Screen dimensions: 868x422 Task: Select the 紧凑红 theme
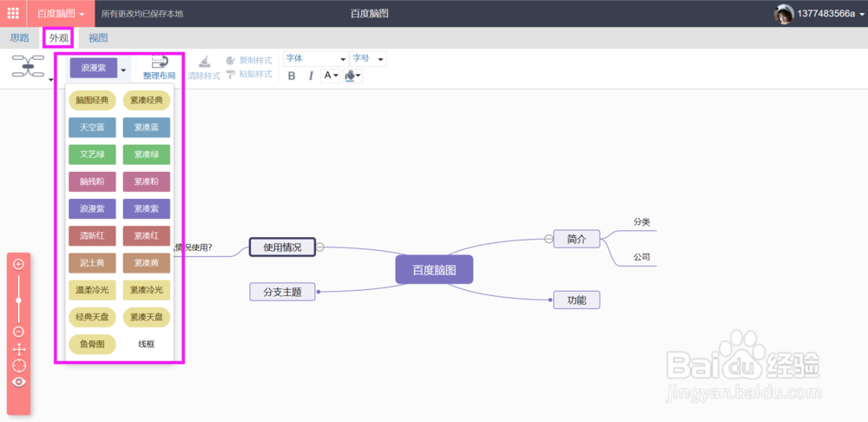tap(147, 236)
